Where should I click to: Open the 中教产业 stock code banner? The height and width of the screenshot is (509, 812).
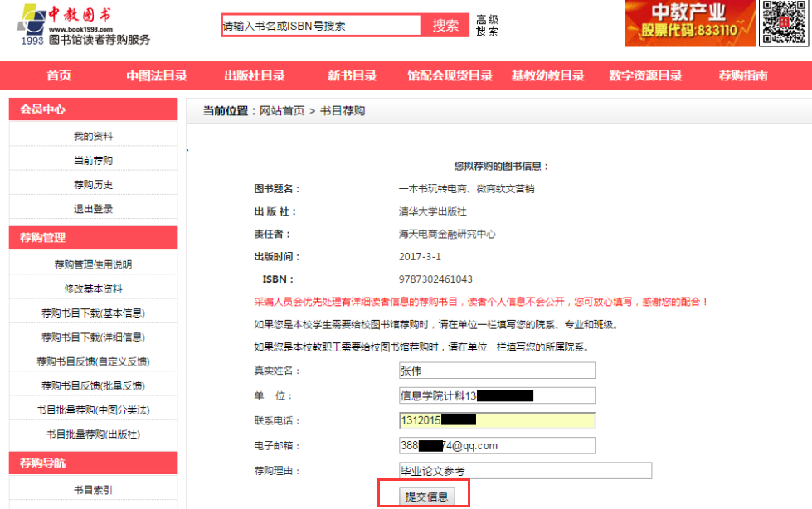(689, 23)
